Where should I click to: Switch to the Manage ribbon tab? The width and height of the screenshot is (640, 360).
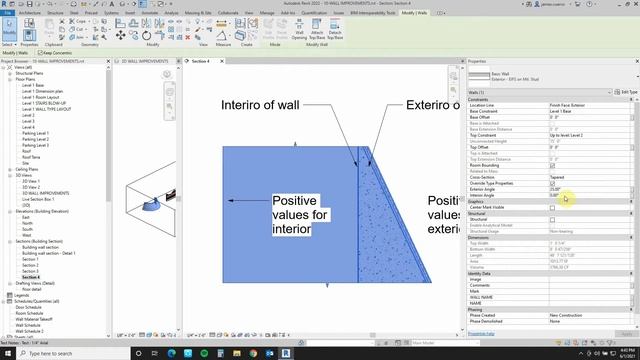pos(267,13)
